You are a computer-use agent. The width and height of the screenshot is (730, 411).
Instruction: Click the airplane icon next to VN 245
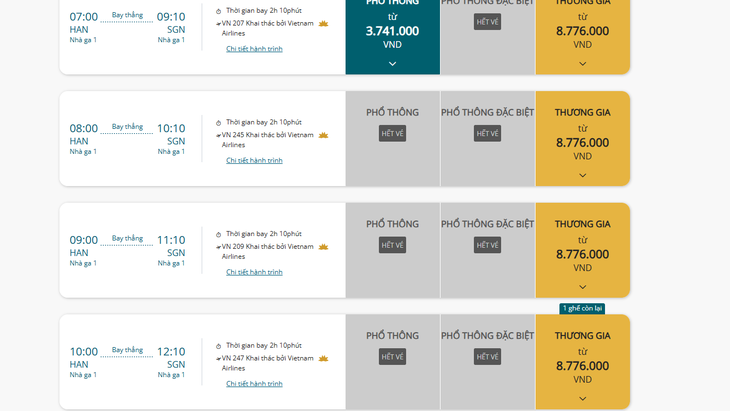coord(218,135)
